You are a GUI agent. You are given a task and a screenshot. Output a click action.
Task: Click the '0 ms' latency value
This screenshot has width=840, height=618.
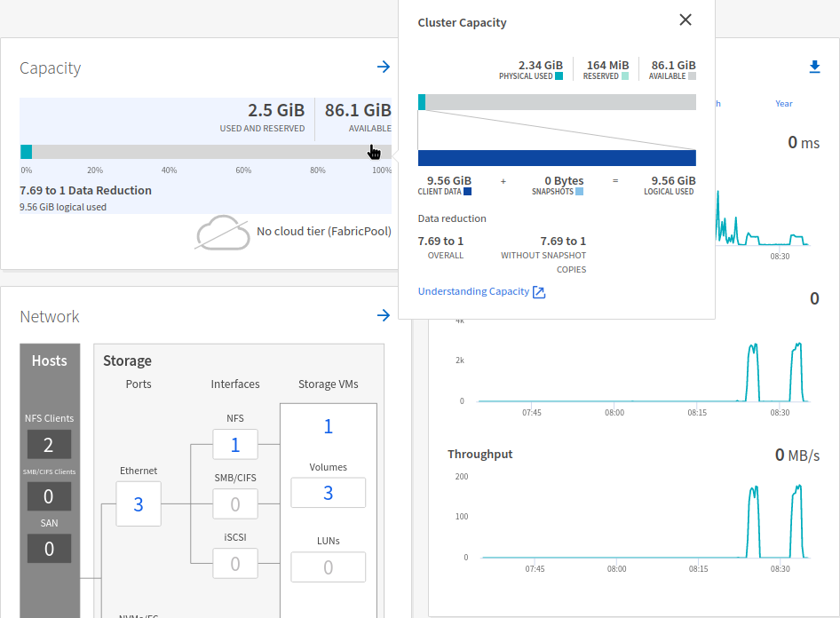click(804, 142)
